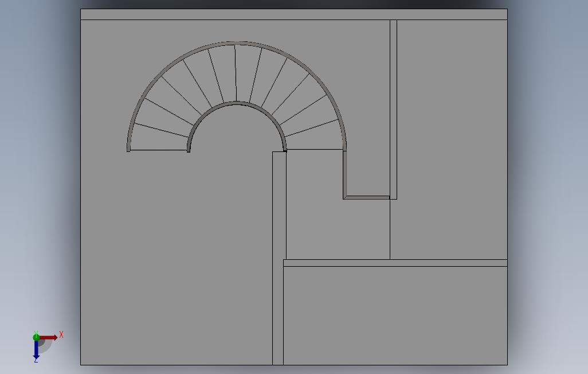
Task: Click the blue Z axis of the orientation triad
Action: click(x=36, y=349)
